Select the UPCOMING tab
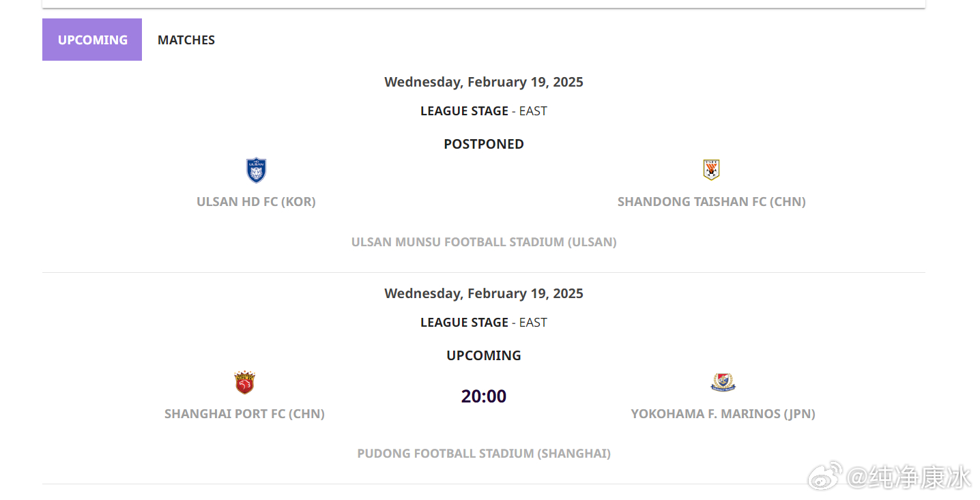980x500 pixels. pyautogui.click(x=92, y=40)
